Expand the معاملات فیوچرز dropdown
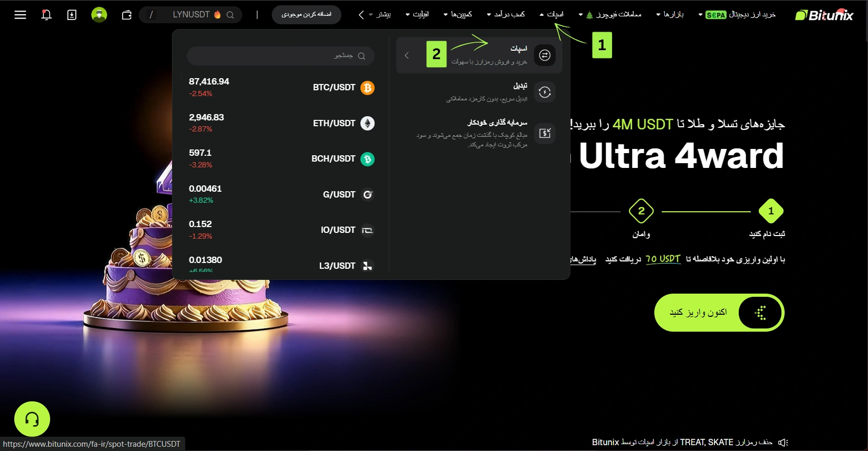Screen dimensions: 868x451 (611, 15)
